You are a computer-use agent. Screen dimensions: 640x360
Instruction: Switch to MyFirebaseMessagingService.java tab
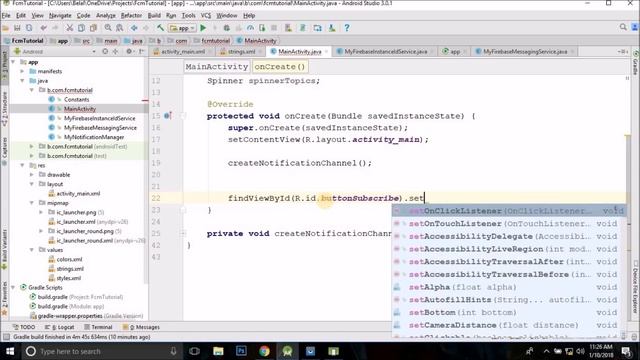[524, 52]
